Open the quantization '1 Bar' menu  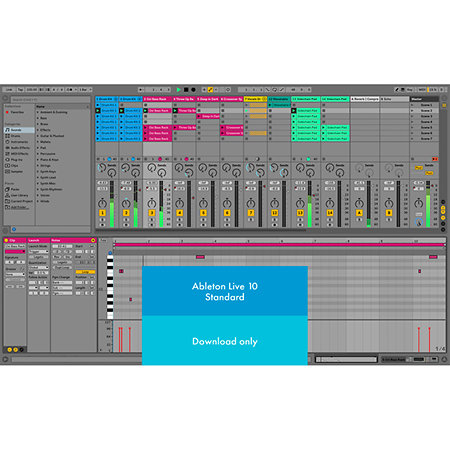pos(85,90)
